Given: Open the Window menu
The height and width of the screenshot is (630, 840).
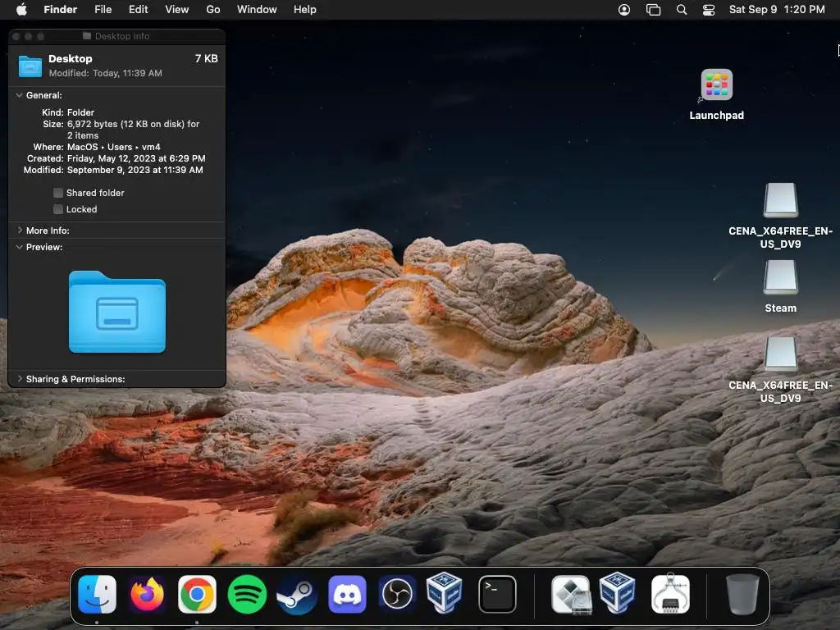Looking at the screenshot, I should pos(257,10).
